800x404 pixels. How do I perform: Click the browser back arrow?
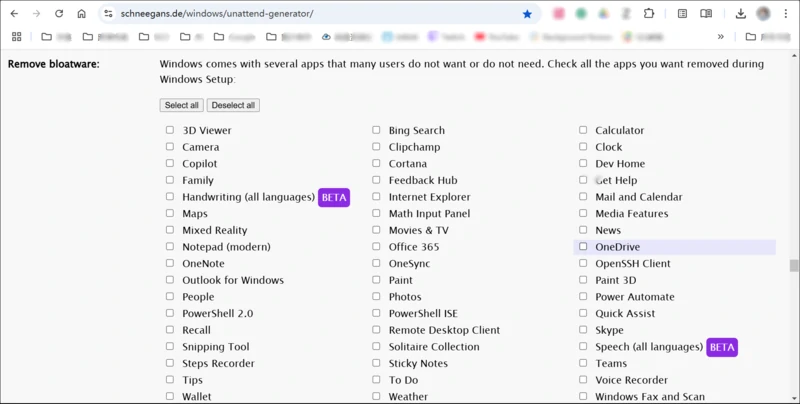click(14, 14)
